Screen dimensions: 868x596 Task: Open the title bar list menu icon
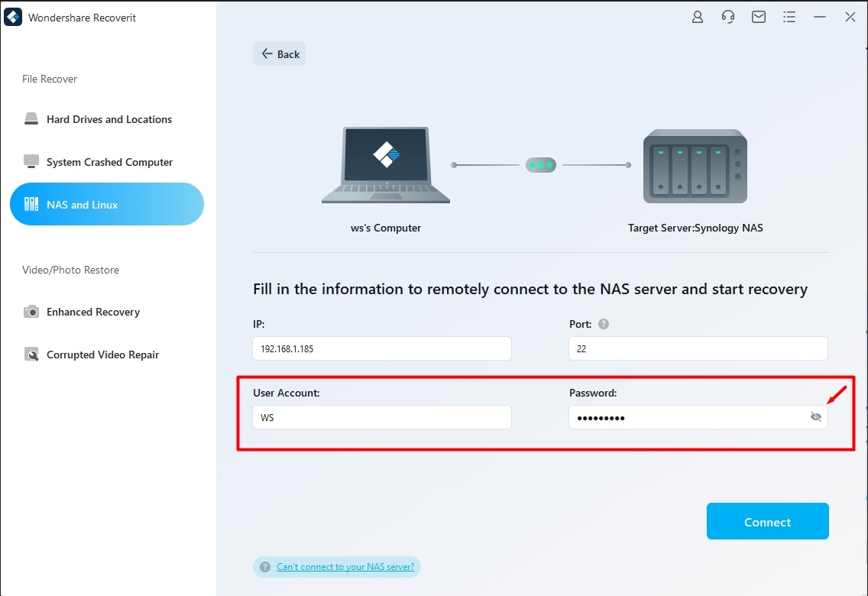click(789, 17)
